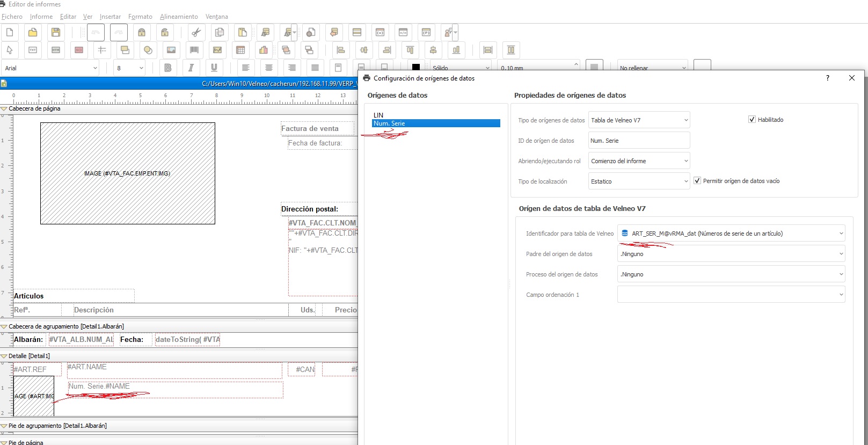This screenshot has height=445, width=868.
Task: Expand the Abriendo/ejecutando rol dropdown
Action: [x=639, y=161]
